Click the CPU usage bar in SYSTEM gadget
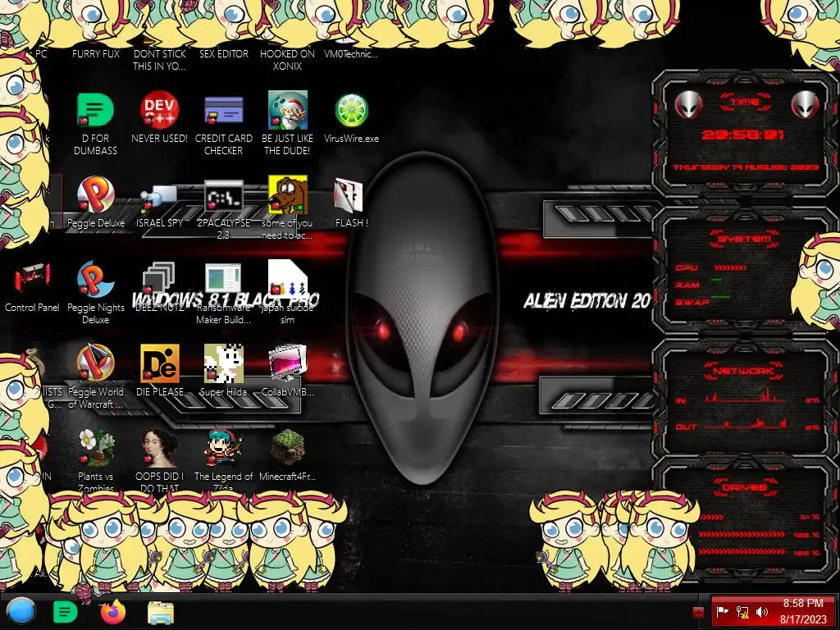 coord(729,267)
